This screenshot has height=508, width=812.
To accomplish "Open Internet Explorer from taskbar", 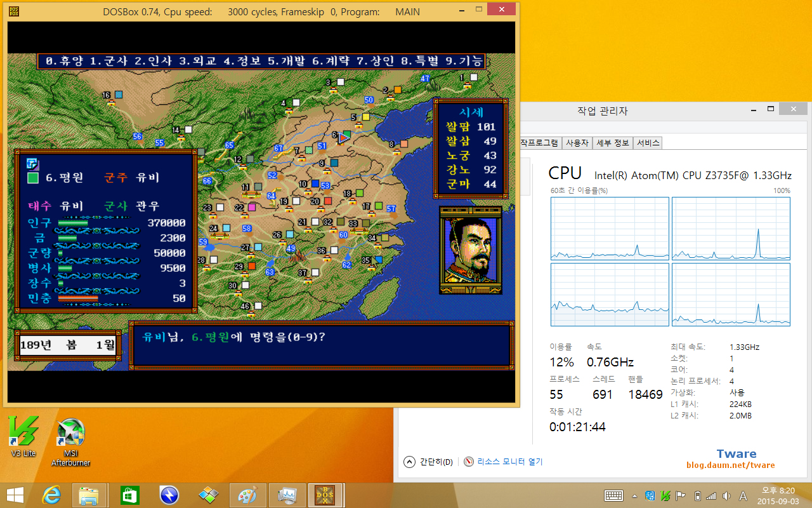I will (52, 495).
